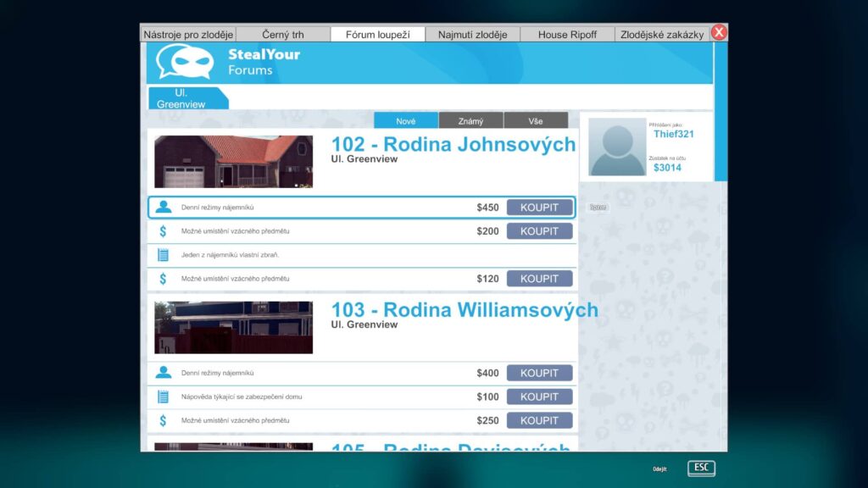Click note icon beside weapon hint
Viewport: 868px width, 488px height.
(163, 255)
